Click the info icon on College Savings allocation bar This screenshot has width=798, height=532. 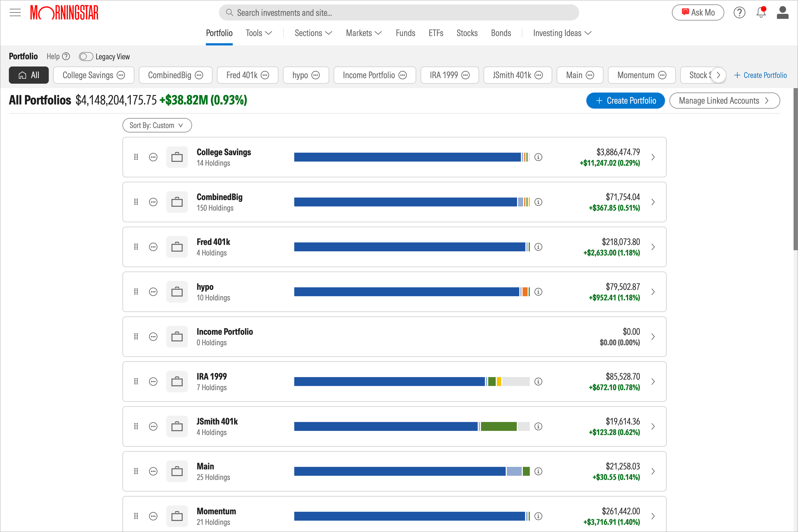tap(538, 157)
